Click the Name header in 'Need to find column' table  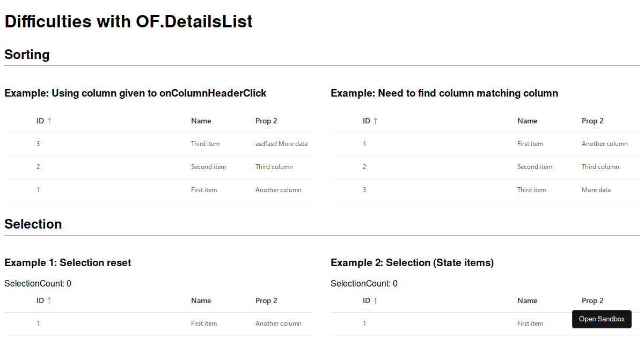pos(527,121)
